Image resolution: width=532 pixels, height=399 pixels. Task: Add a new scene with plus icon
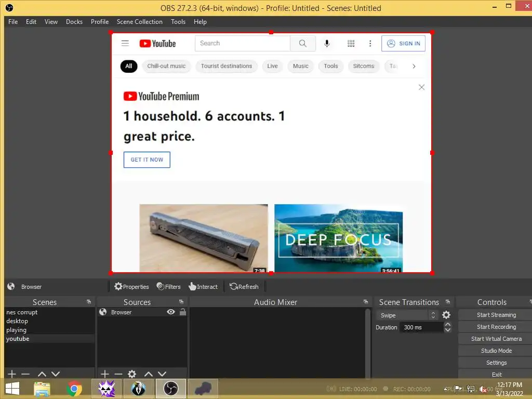pyautogui.click(x=12, y=374)
